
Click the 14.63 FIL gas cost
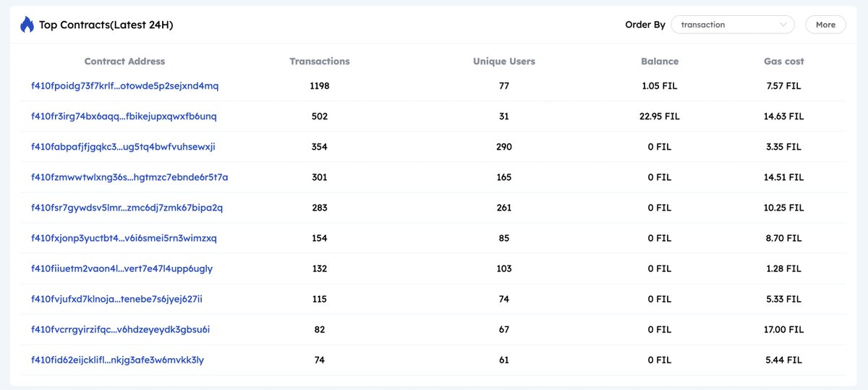click(x=784, y=116)
